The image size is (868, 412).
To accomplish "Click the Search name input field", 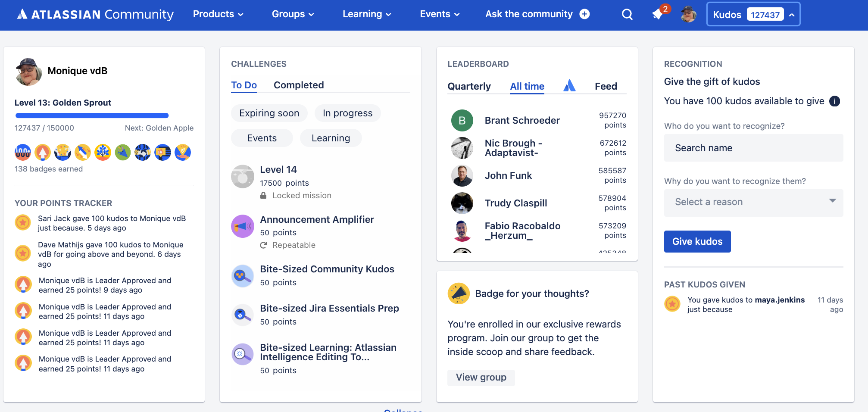I will [753, 148].
